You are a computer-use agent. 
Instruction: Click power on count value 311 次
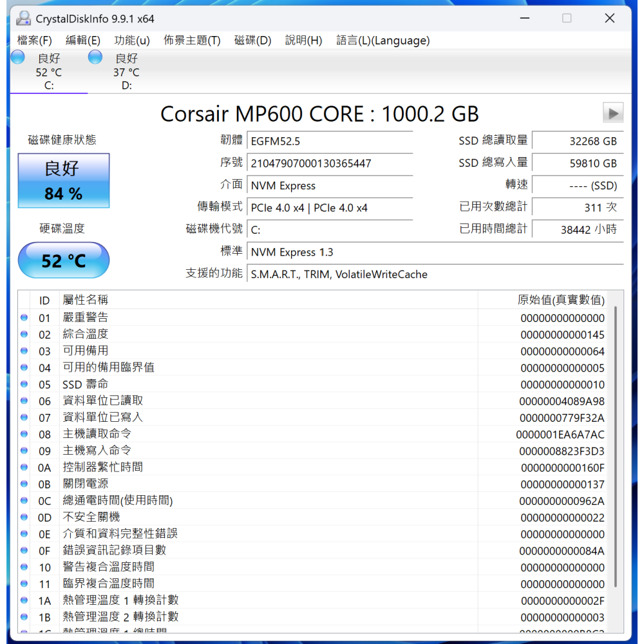[578, 207]
